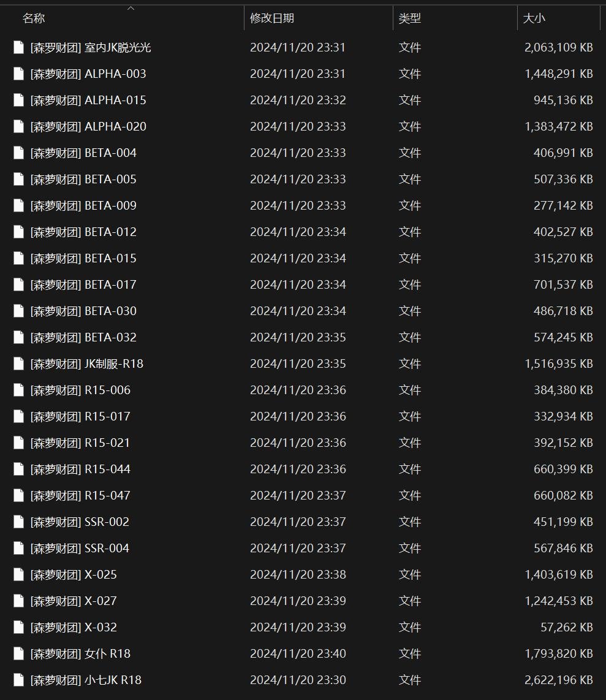This screenshot has height=700, width=606.
Task: Select the file icon for BETA-032
Action: click(x=19, y=337)
